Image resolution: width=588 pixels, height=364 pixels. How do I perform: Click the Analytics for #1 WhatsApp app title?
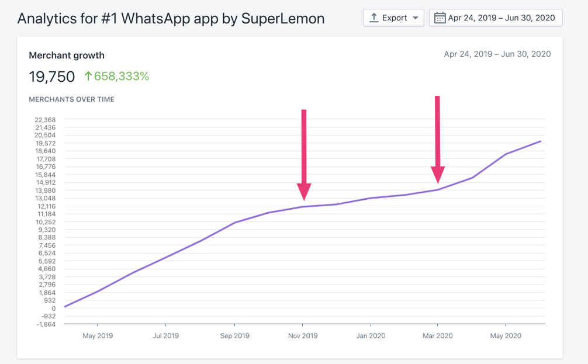point(171,18)
